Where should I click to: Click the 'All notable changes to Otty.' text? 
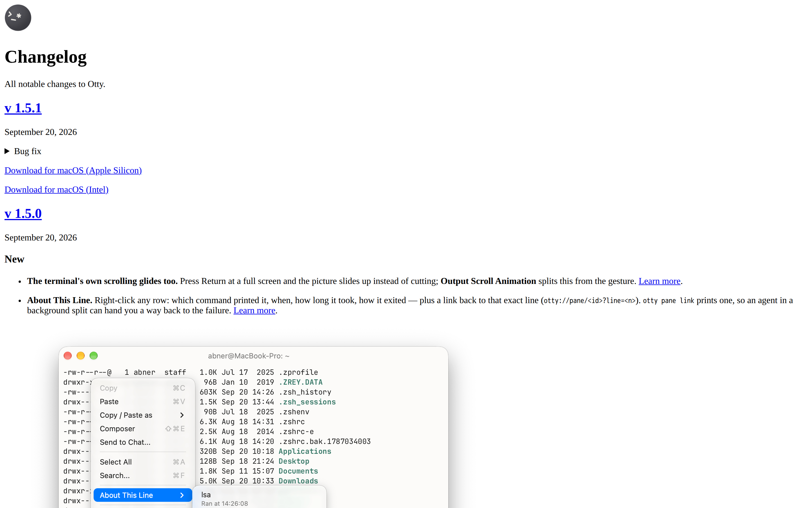click(x=55, y=84)
